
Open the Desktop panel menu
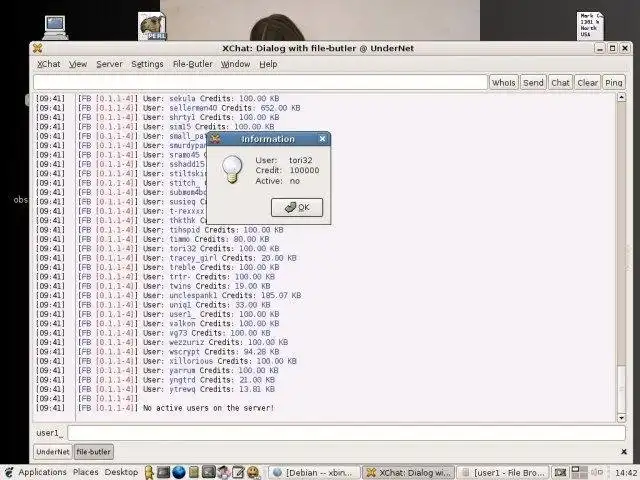tap(121, 472)
